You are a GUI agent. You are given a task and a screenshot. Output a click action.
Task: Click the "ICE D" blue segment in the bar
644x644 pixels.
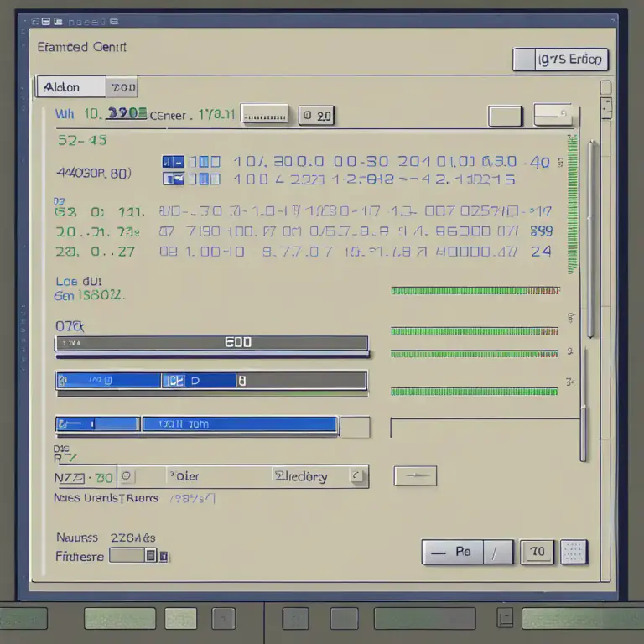tap(200, 381)
